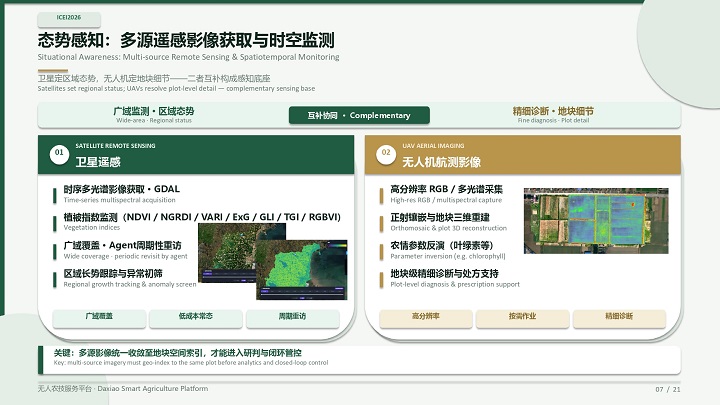Click the 精细诊断·地块细节 label
Screen dimensions: 720x405
tap(553, 111)
